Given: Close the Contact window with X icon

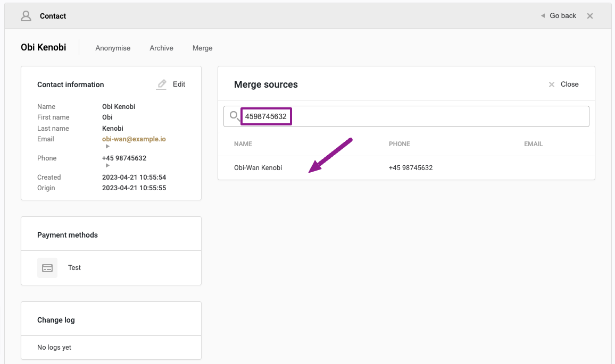Looking at the screenshot, I should tap(590, 16).
